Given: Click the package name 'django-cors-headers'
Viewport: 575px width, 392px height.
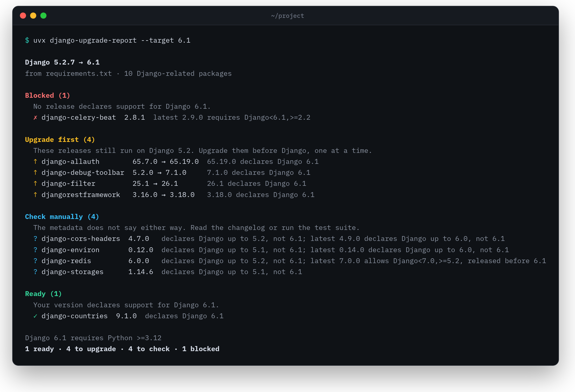Looking at the screenshot, I should (81, 239).
